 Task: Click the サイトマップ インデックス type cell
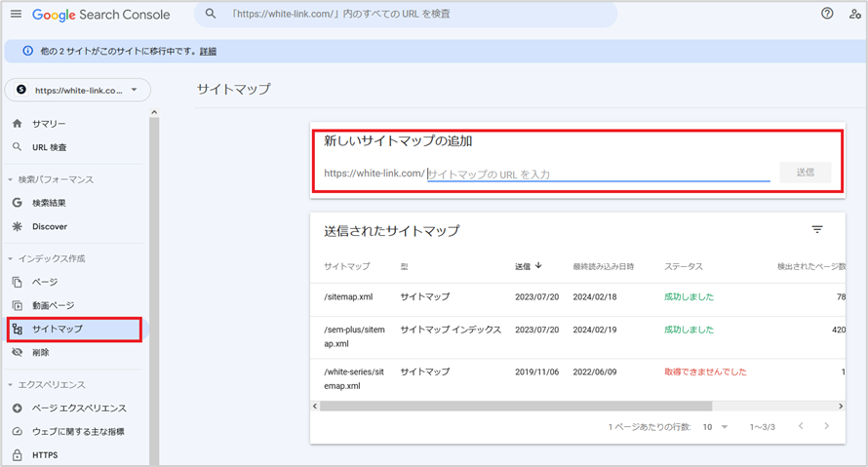(x=451, y=330)
